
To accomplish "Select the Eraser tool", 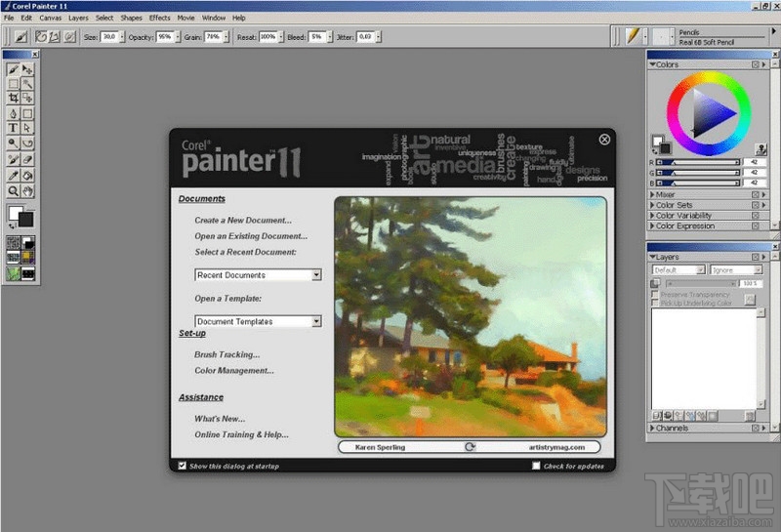I will point(27,159).
